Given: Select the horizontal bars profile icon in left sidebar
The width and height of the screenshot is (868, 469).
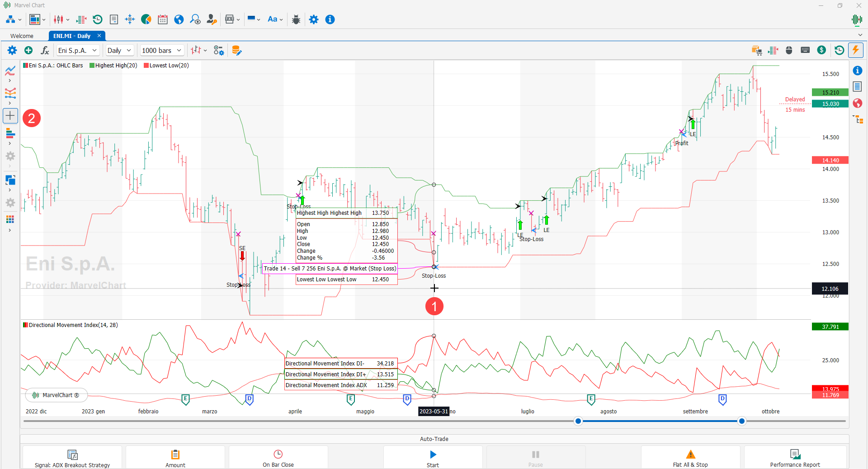Looking at the screenshot, I should coord(10,133).
